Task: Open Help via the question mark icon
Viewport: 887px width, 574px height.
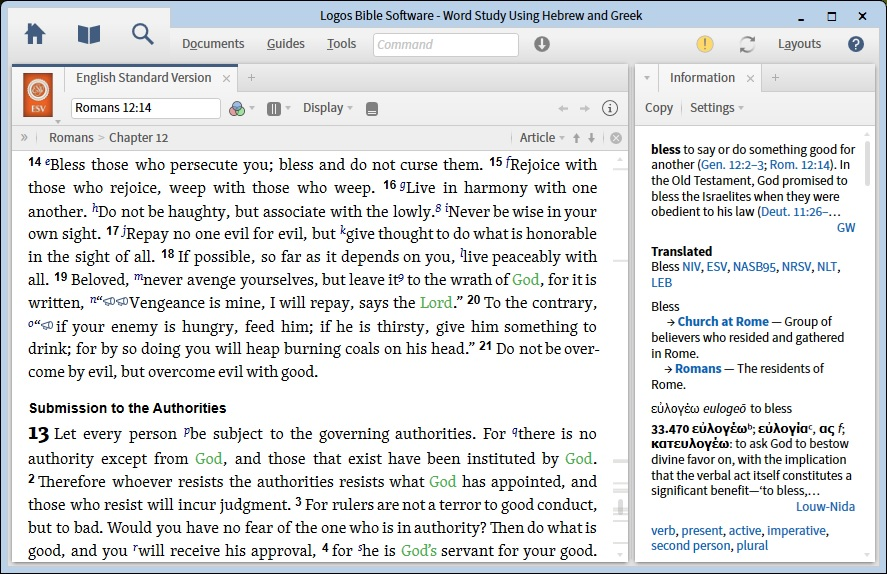Action: point(856,44)
